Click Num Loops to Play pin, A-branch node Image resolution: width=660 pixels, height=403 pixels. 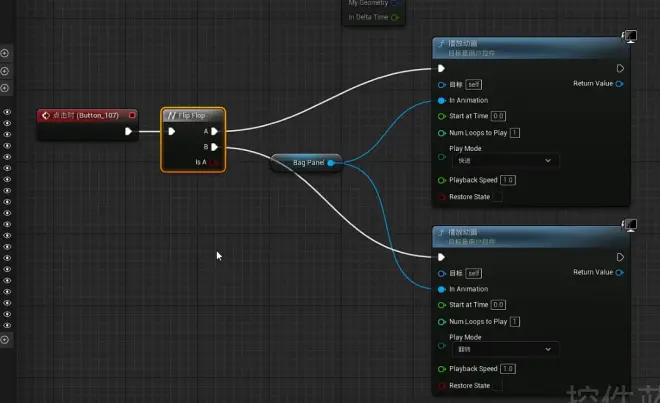click(x=442, y=133)
